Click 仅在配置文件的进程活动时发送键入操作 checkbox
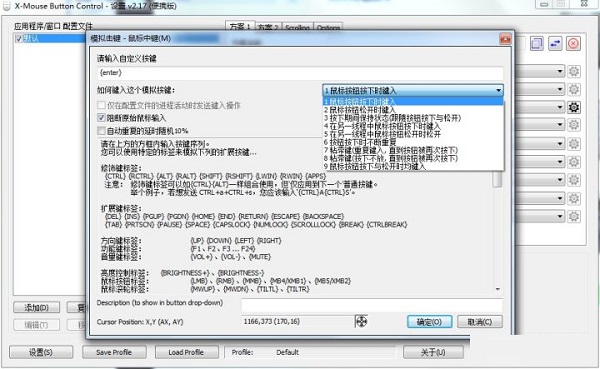 101,105
